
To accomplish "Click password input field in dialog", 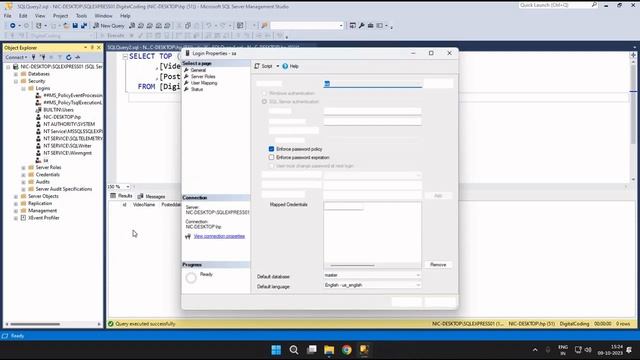I will coord(372,111).
